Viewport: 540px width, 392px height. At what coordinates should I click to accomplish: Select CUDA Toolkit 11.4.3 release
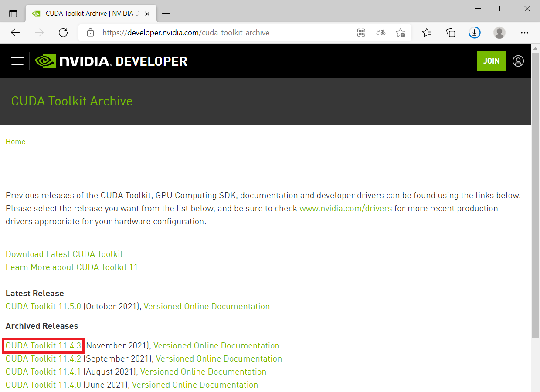click(43, 345)
